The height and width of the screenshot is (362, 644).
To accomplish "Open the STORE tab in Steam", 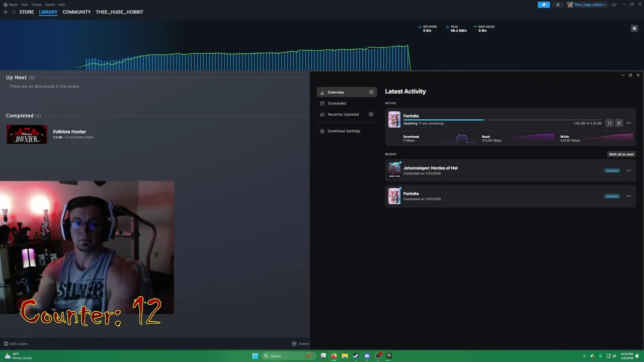I will pyautogui.click(x=27, y=12).
